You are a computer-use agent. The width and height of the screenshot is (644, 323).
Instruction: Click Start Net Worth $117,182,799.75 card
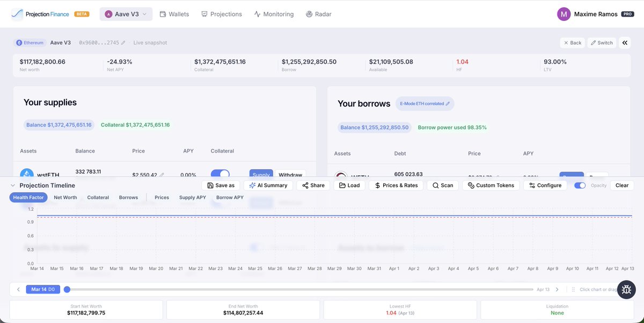[86, 310]
